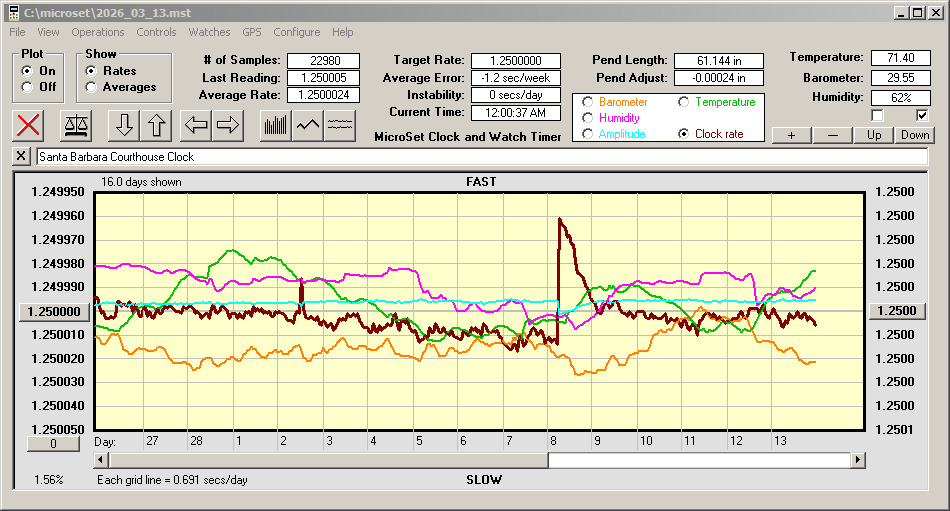Viewport: 950px width, 511px height.
Task: Click the horizontal scrollbar right arrow
Action: tap(858, 460)
